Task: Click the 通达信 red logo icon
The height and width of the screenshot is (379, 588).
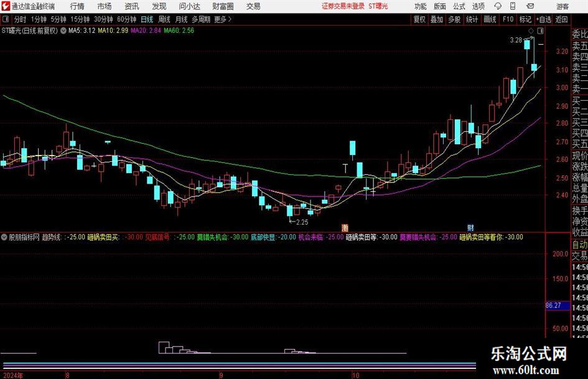Action: [5, 6]
